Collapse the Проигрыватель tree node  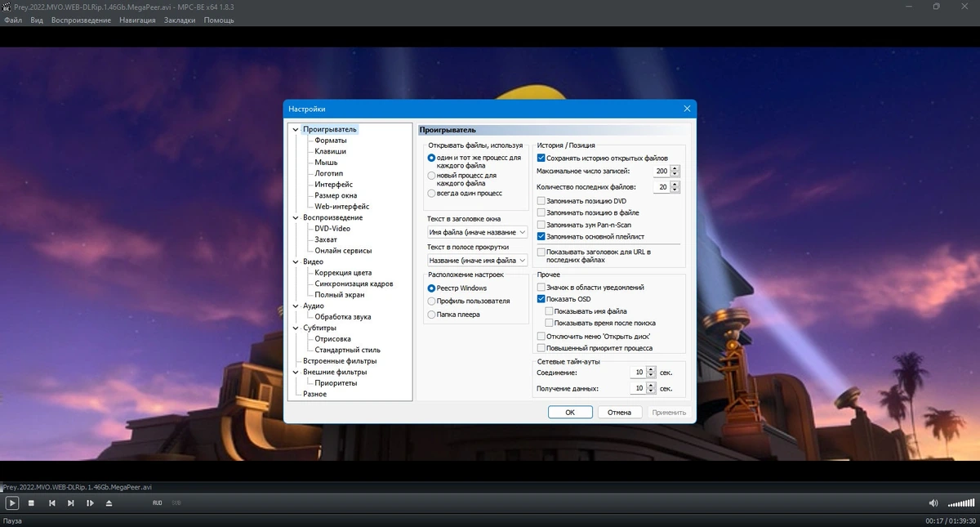pyautogui.click(x=296, y=129)
